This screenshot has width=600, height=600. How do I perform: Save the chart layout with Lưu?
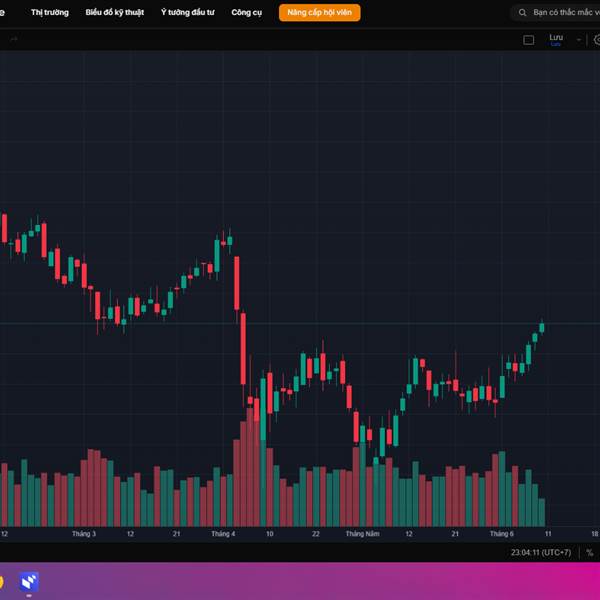[556, 39]
